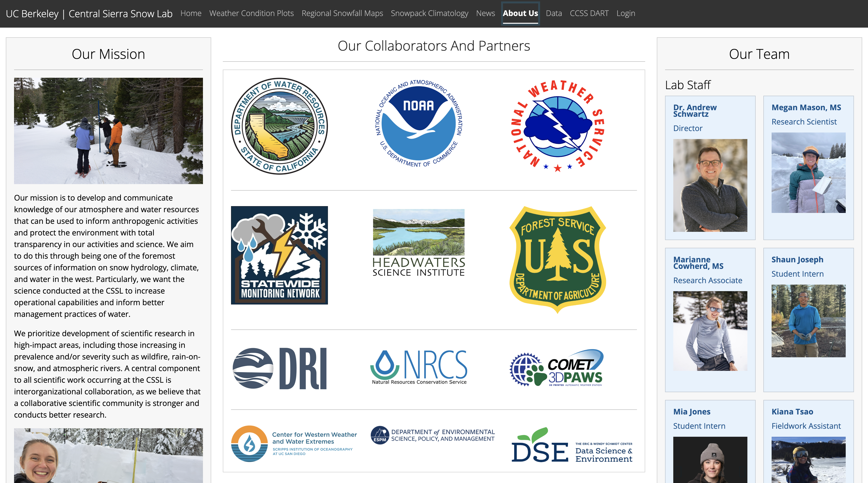Open the Data page

pos(554,13)
